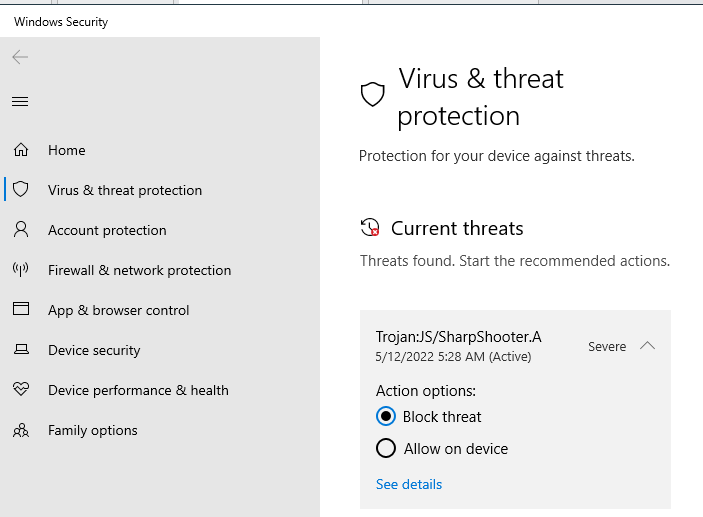Click the App & browser control icon
Screen dimensions: 703x517
click(20, 310)
